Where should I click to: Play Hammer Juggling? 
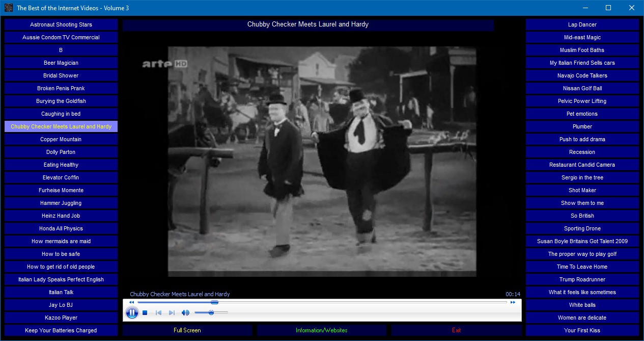pos(61,203)
